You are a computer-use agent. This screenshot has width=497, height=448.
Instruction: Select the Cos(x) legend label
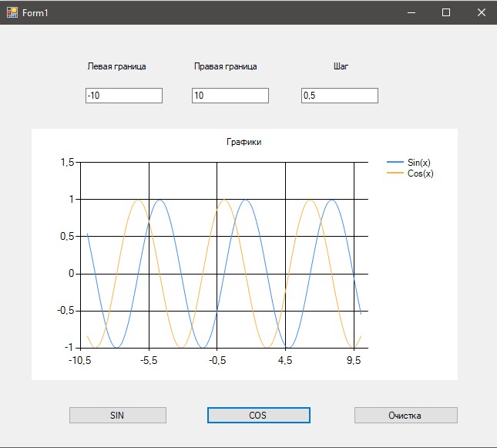(x=420, y=173)
